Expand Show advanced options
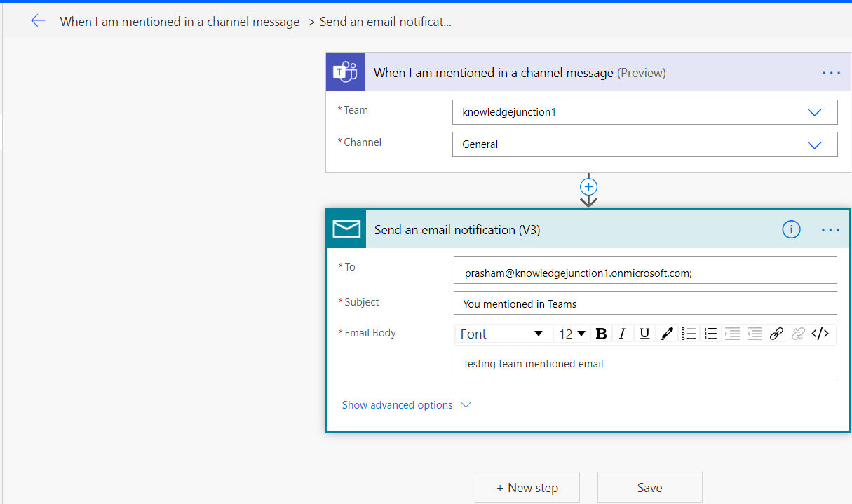This screenshot has height=504, width=852. 407,405
